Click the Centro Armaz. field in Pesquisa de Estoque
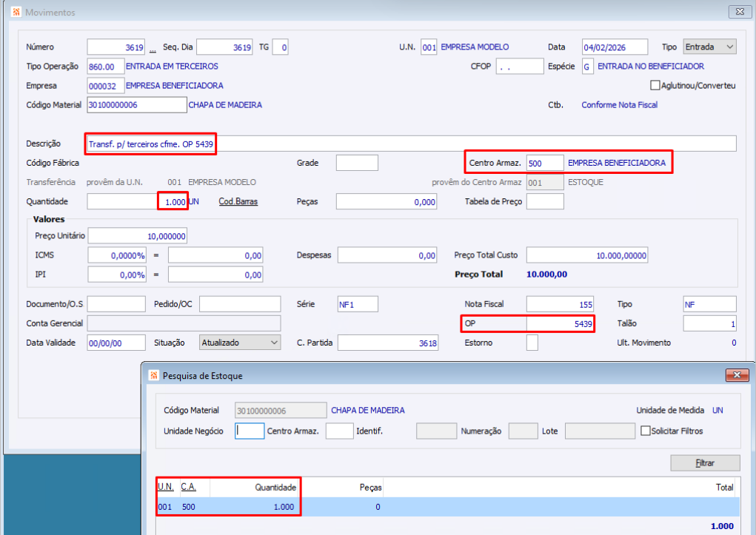Screen dimensions: 756x535 pos(339,431)
